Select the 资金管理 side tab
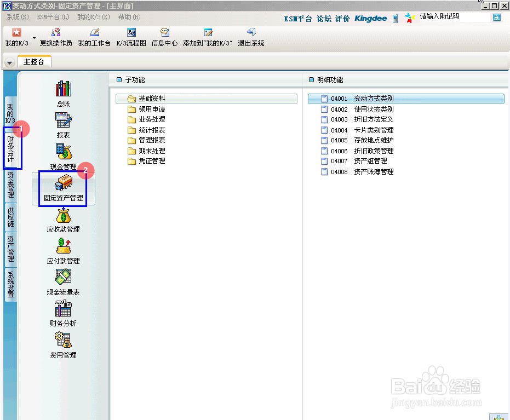510x420 pixels. click(11, 185)
